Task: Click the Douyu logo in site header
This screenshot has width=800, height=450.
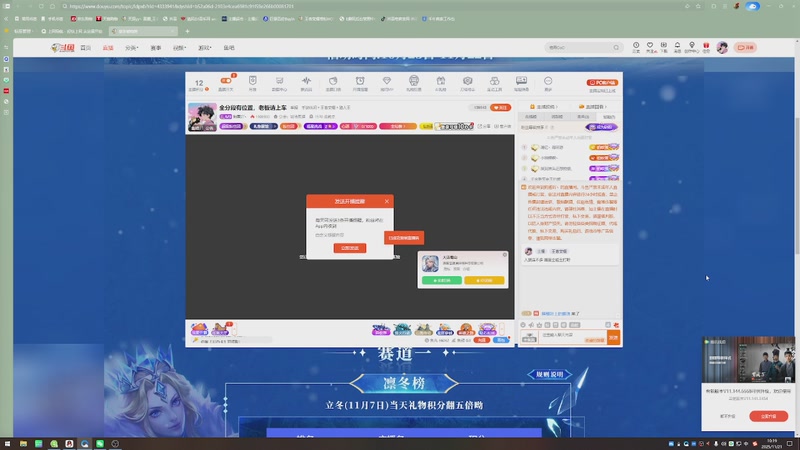Action: pos(63,47)
